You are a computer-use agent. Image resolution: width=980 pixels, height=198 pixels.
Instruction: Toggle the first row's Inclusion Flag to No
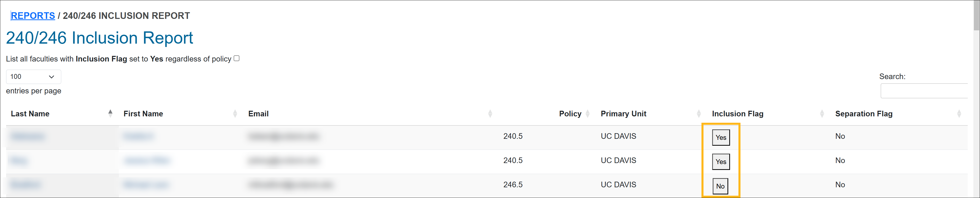721,138
